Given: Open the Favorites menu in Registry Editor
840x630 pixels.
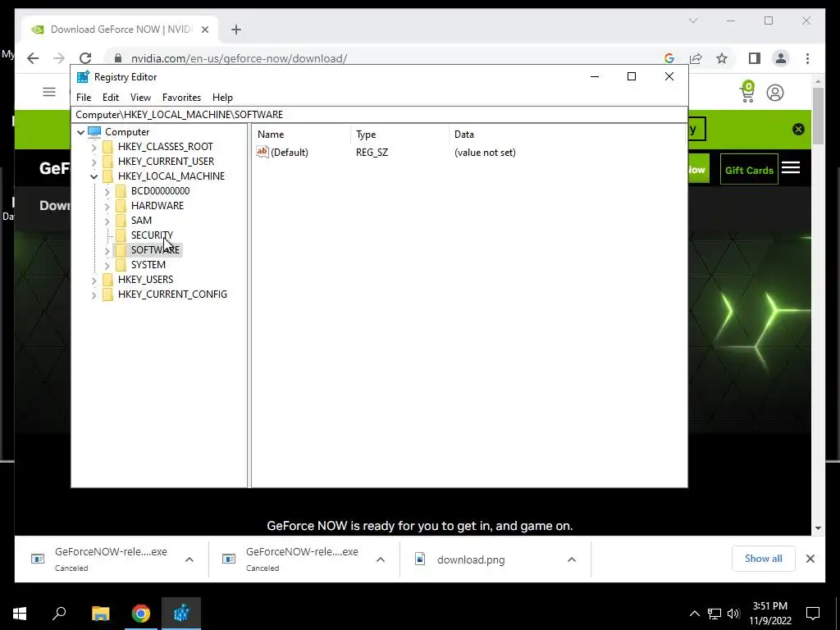Looking at the screenshot, I should (x=181, y=98).
